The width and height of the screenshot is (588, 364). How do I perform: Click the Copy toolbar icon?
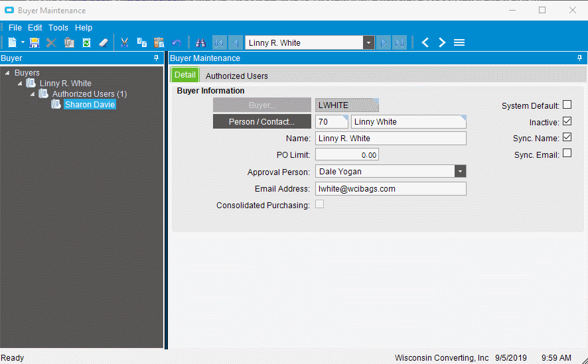pos(142,42)
